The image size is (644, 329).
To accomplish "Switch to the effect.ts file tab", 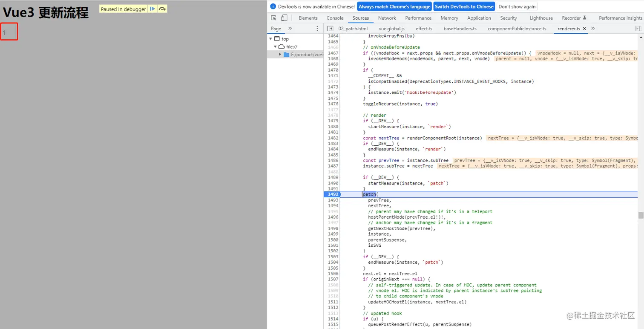I will click(424, 29).
